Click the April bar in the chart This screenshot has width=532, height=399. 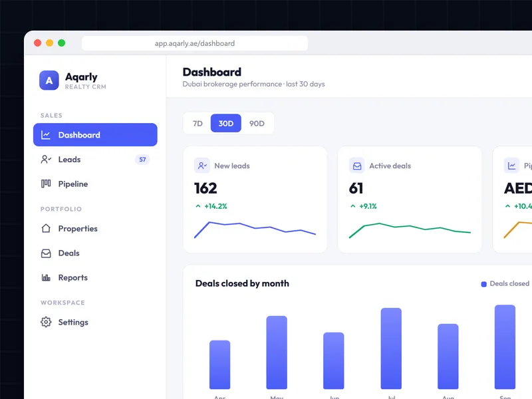click(220, 364)
